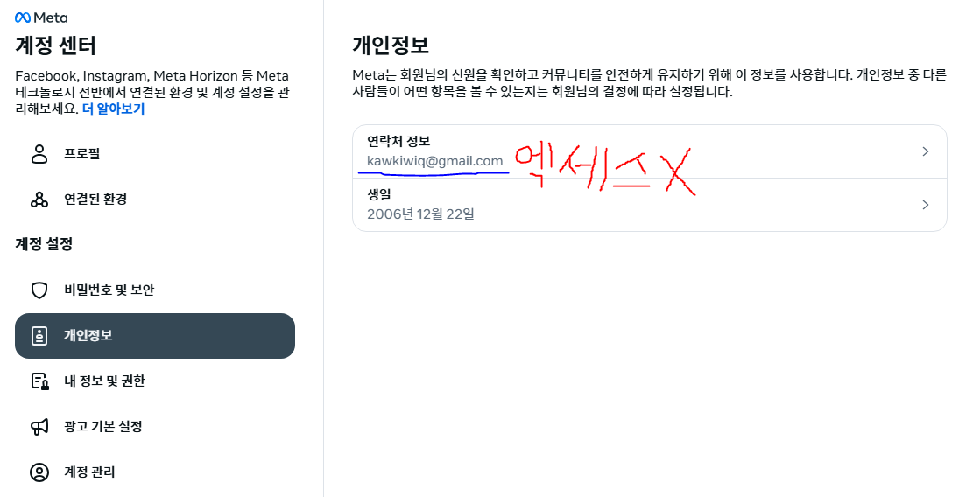
Task: Select 내 정보 및 권한 label
Action: click(104, 381)
